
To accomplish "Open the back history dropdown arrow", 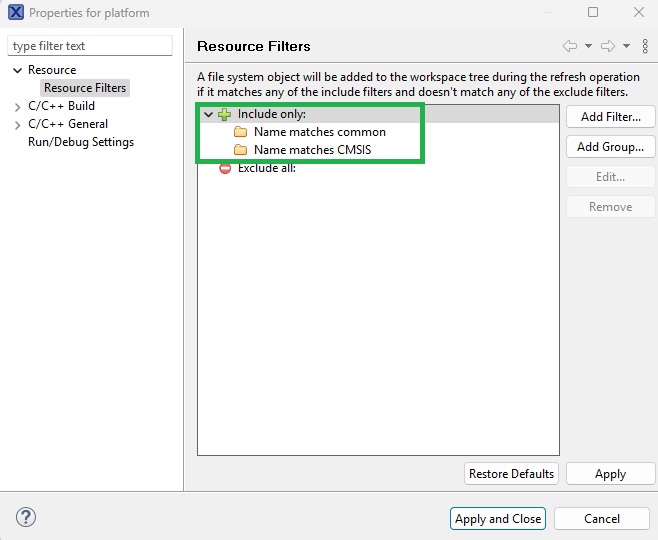I will click(x=588, y=46).
